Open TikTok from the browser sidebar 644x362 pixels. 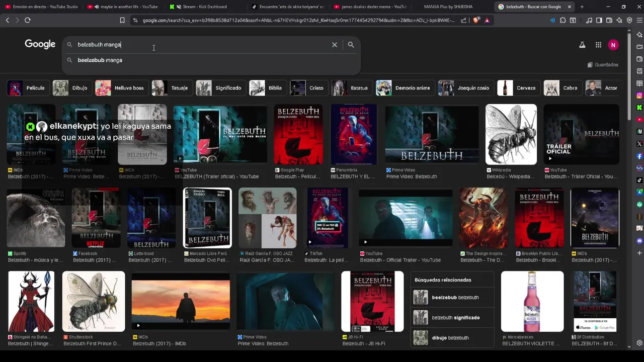[639, 180]
